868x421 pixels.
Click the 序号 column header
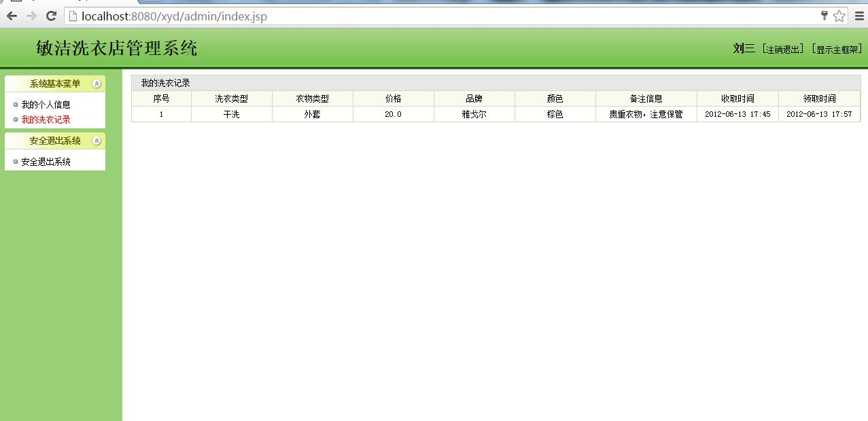pyautogui.click(x=162, y=99)
